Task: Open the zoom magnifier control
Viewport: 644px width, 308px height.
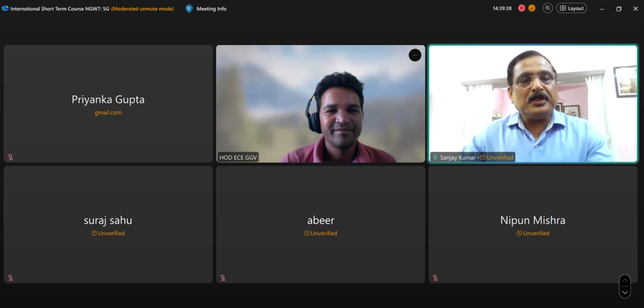Action: 548,8
